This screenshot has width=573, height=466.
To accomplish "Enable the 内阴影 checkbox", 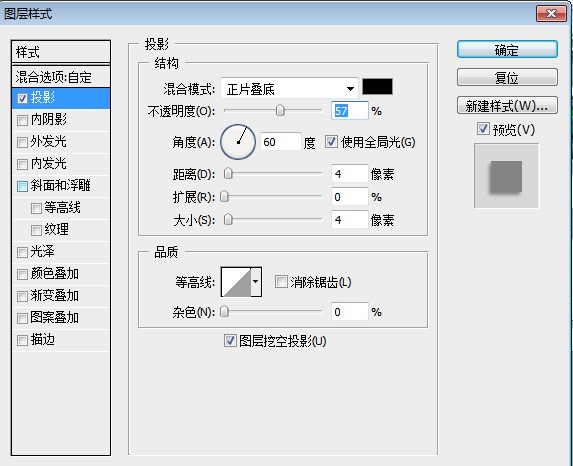I will (22, 120).
